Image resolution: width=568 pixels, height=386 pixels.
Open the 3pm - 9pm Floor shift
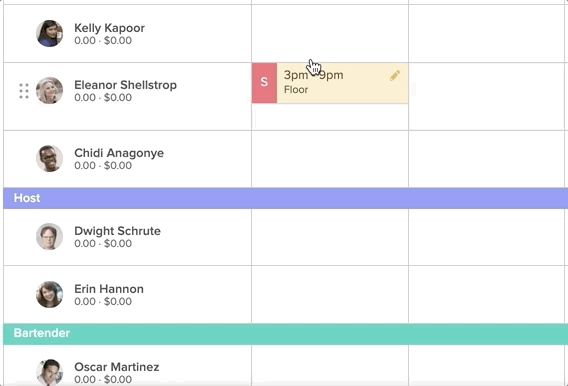342,83
